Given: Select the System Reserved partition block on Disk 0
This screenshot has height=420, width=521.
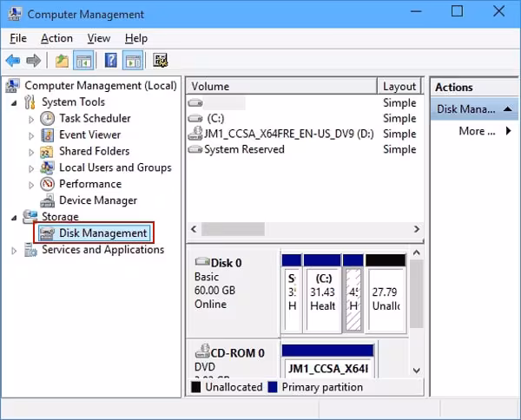Looking at the screenshot, I should [292, 293].
